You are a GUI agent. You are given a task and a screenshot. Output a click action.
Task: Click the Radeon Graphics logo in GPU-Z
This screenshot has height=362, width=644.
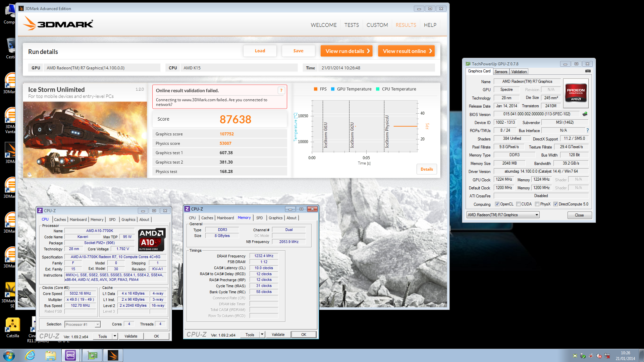(x=576, y=93)
